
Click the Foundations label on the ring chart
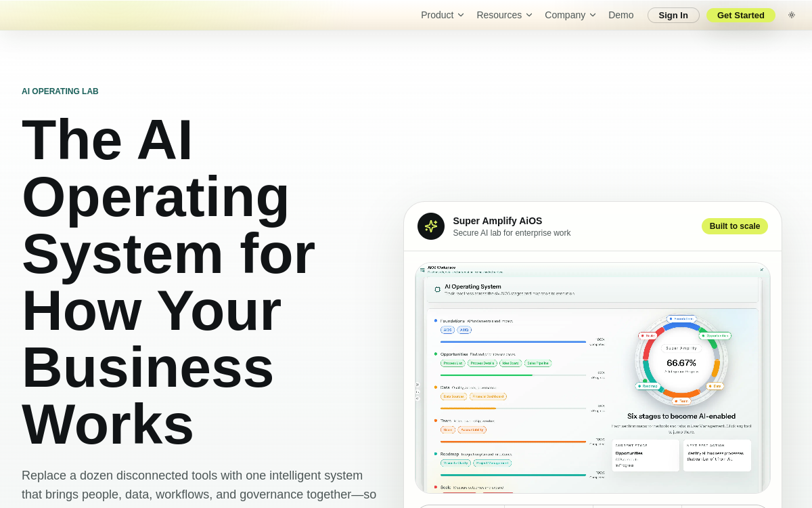[x=681, y=319]
